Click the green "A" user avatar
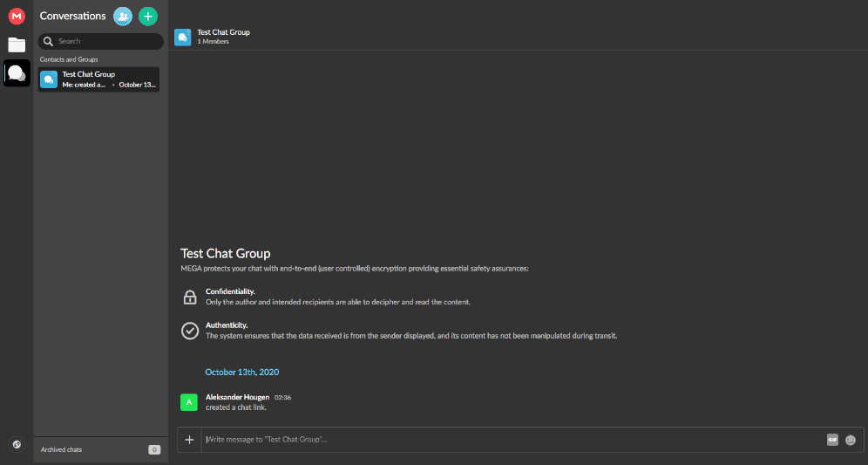 click(x=188, y=401)
